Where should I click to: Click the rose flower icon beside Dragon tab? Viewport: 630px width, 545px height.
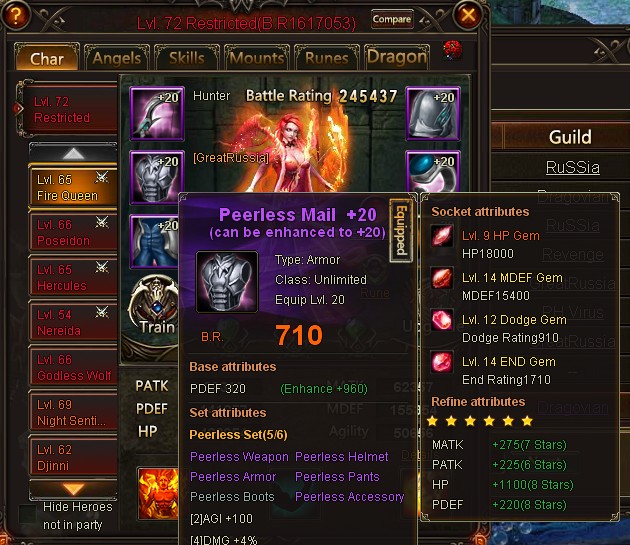(452, 51)
